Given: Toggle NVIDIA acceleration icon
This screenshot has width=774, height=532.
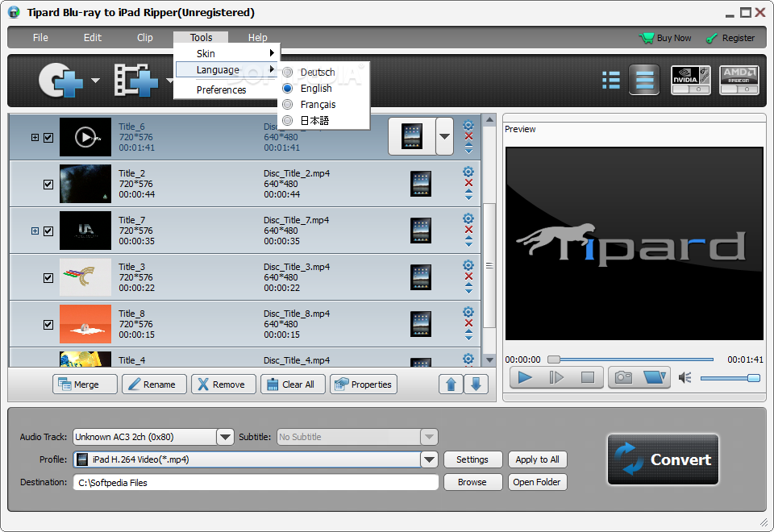Looking at the screenshot, I should 691,80.
